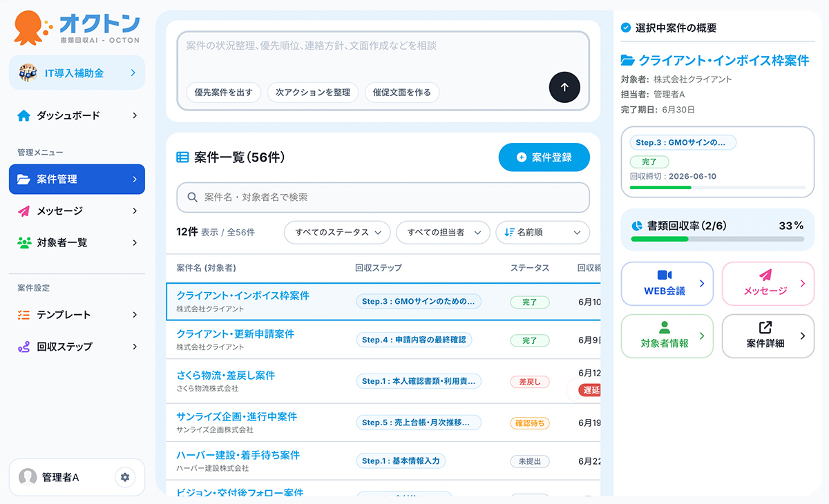Select 案件管理 in the sidebar
This screenshot has height=504, width=829.
click(x=77, y=180)
